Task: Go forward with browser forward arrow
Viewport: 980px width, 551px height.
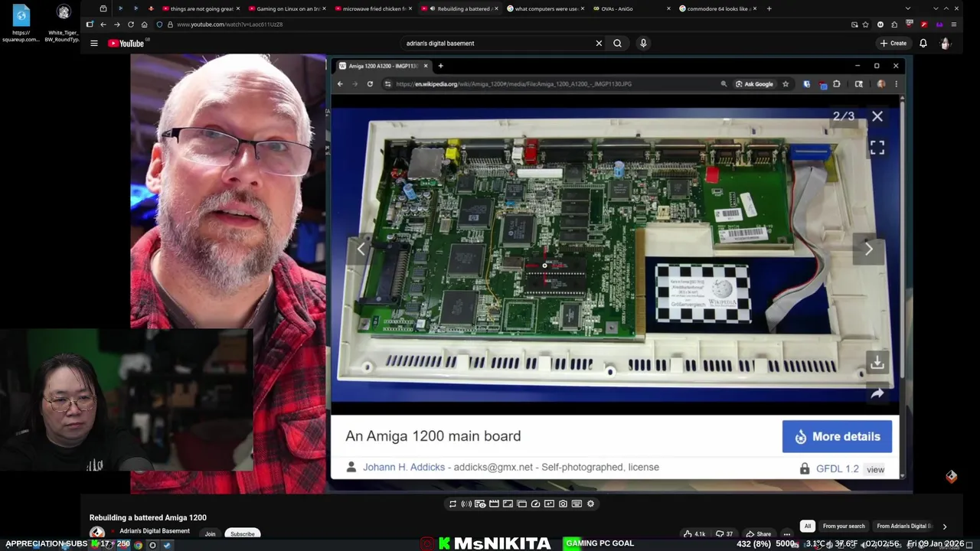Action: [117, 24]
